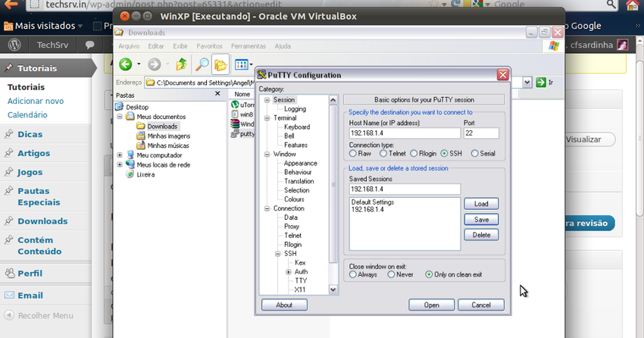Image resolution: width=644 pixels, height=338 pixels.
Task: Select SSH connection type
Action: (444, 153)
